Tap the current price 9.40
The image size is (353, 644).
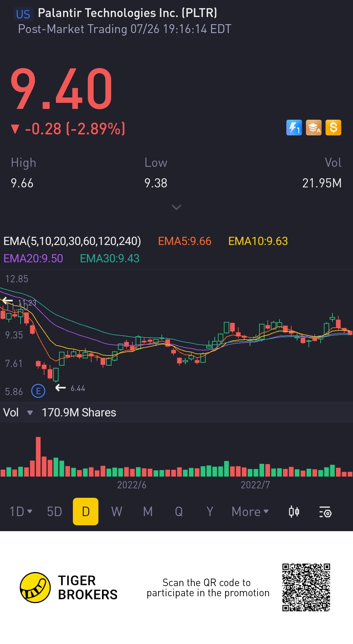pyautogui.click(x=61, y=89)
